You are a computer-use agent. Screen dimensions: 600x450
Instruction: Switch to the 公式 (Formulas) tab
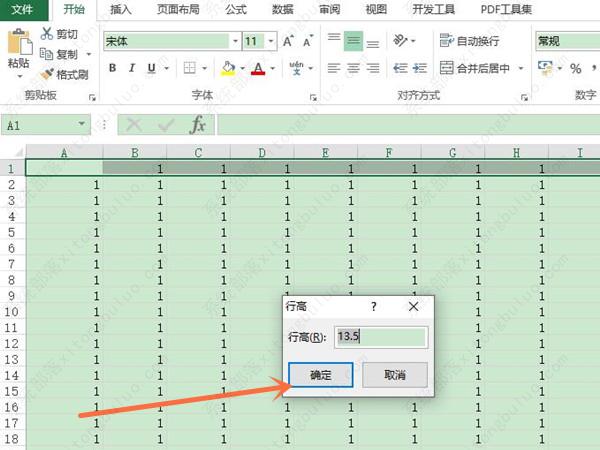(x=236, y=10)
